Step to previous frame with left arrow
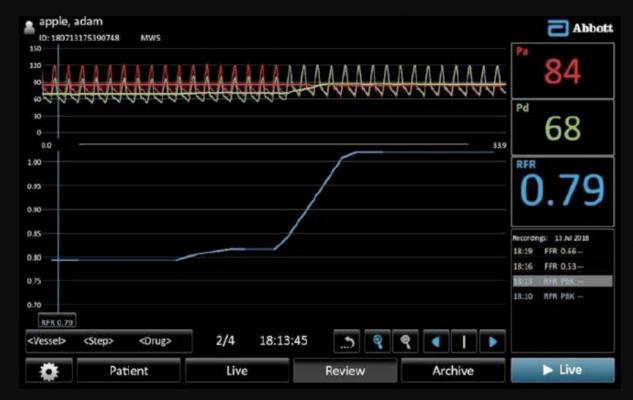This screenshot has width=633, height=400. point(436,341)
